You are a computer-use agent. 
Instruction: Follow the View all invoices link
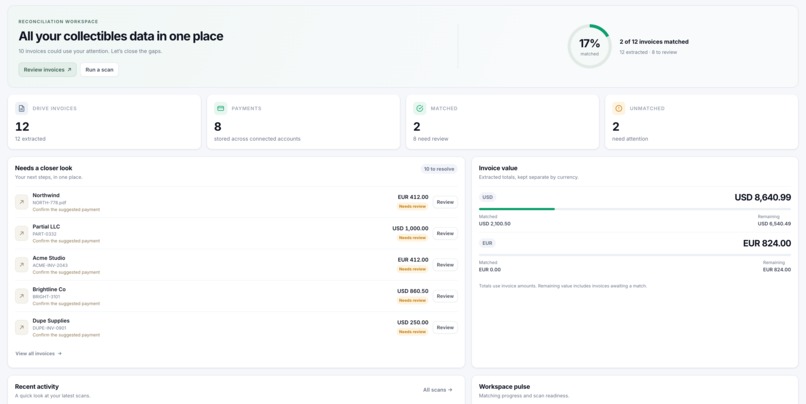39,354
